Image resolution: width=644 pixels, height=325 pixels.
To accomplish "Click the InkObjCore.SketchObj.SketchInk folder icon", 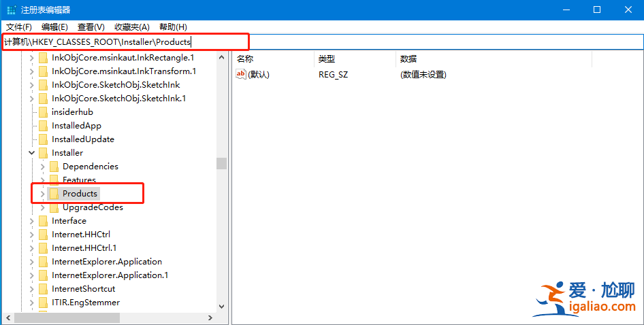I will coord(43,85).
